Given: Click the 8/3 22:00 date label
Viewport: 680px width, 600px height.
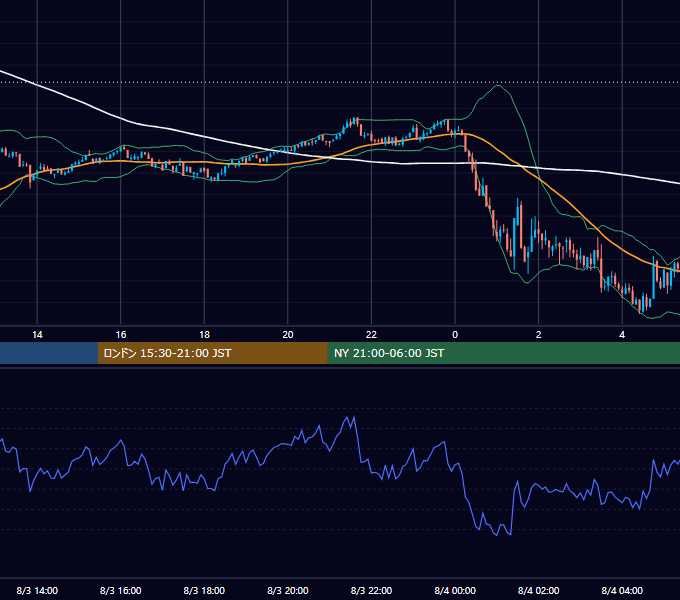Looking at the screenshot, I should click(x=371, y=590).
